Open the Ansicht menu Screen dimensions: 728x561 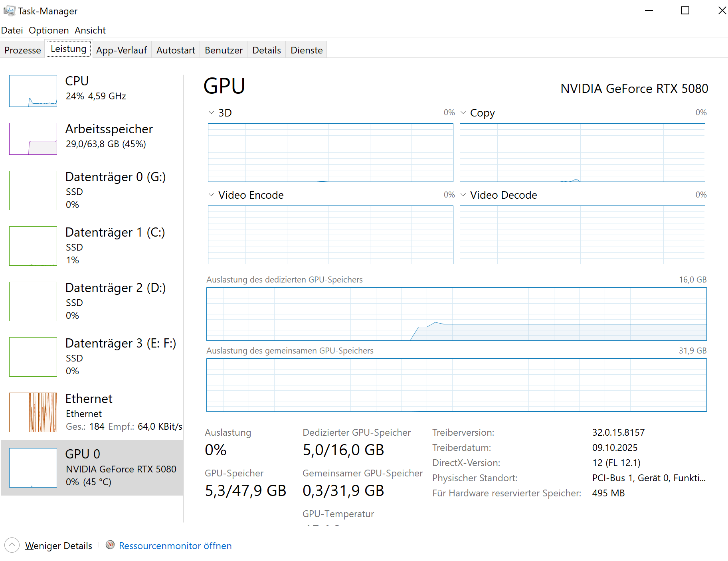90,30
